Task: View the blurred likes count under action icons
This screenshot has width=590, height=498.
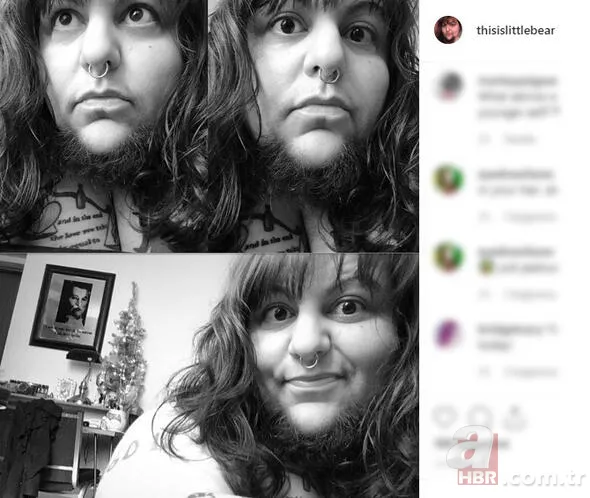Action: coord(472,443)
